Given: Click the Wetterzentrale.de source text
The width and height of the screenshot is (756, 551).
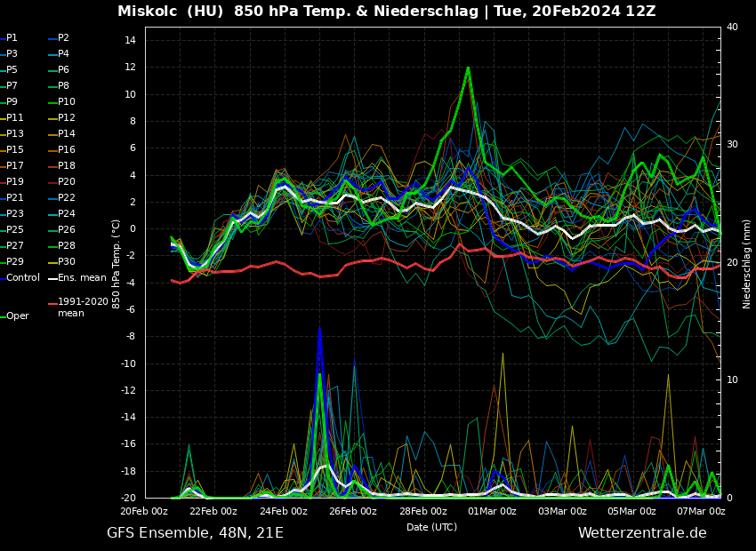Looking at the screenshot, I should coord(641,533).
